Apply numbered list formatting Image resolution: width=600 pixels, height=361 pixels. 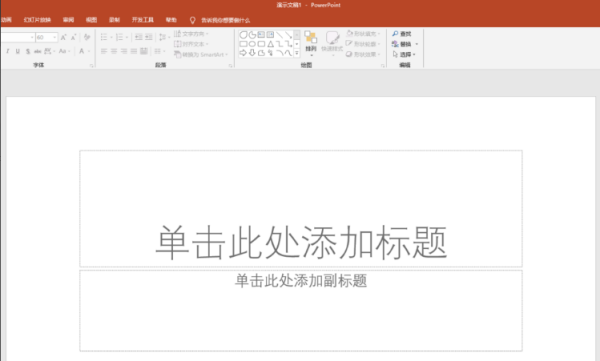point(119,37)
